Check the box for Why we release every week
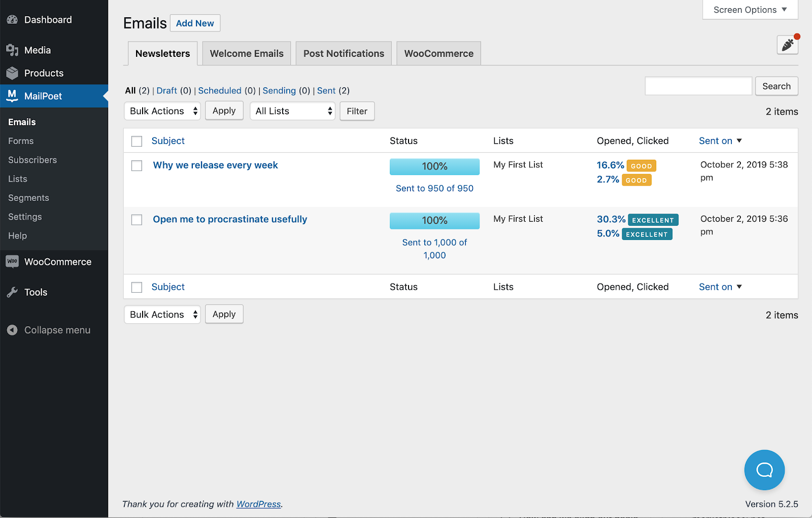 137,165
